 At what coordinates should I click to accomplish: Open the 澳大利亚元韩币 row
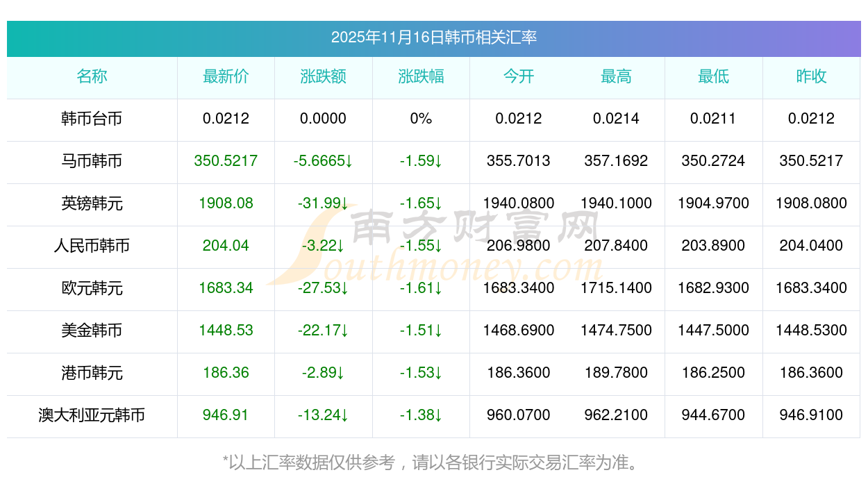pos(92,415)
